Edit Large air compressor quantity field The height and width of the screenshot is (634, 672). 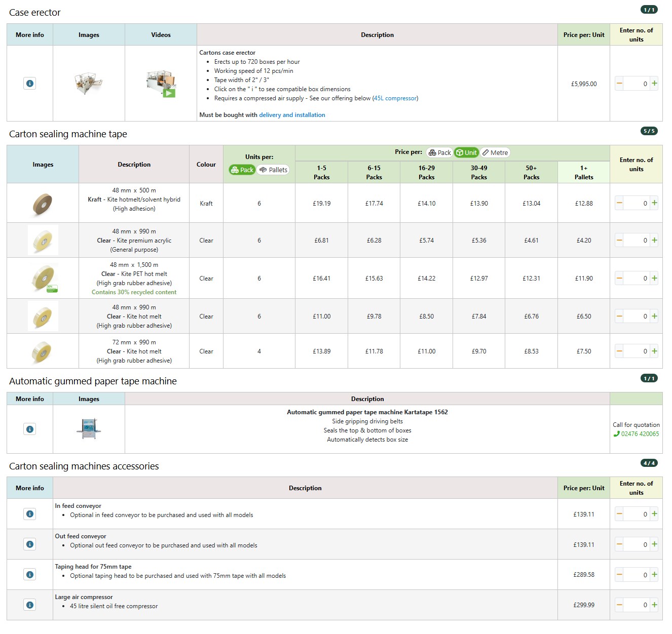(x=637, y=605)
